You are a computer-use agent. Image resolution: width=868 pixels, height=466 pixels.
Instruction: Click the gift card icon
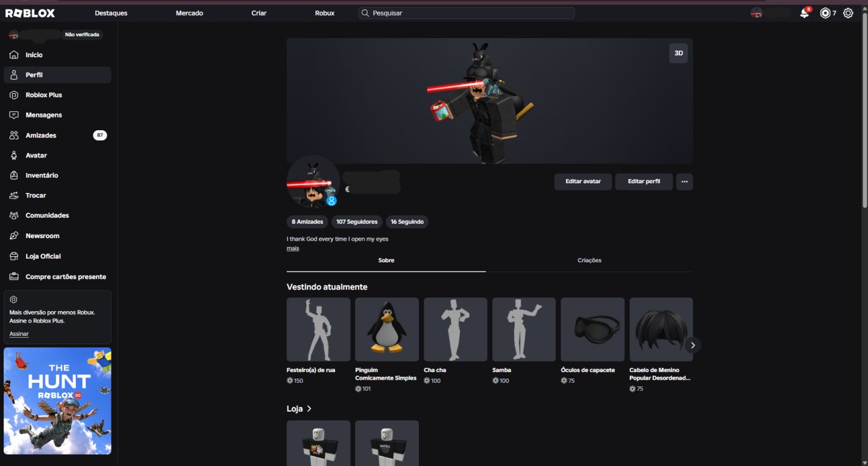click(x=14, y=277)
